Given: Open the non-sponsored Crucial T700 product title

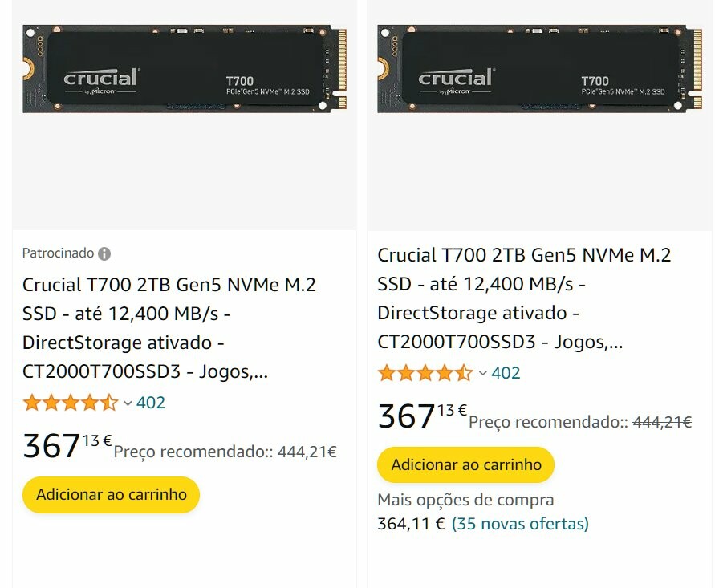Looking at the screenshot, I should click(523, 298).
